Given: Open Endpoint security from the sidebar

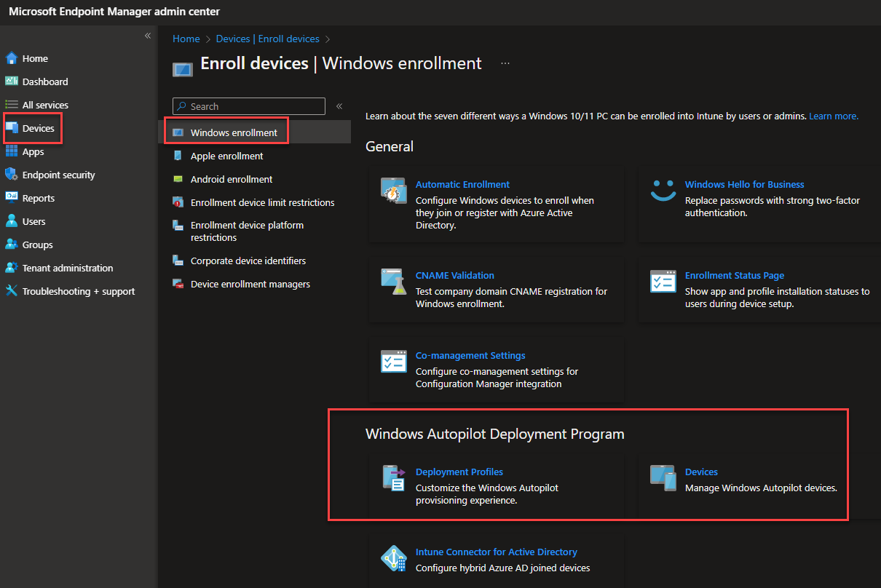Looking at the screenshot, I should pos(12,175).
